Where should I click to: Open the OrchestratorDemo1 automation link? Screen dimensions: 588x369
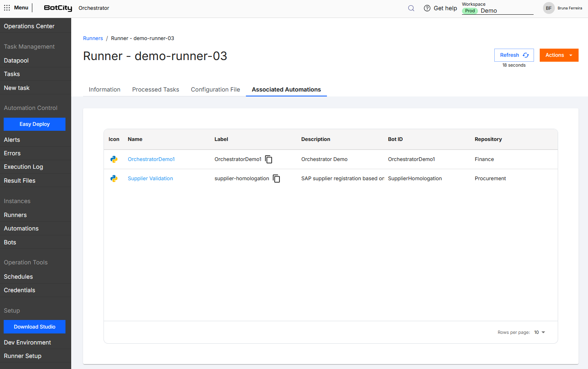tap(151, 159)
